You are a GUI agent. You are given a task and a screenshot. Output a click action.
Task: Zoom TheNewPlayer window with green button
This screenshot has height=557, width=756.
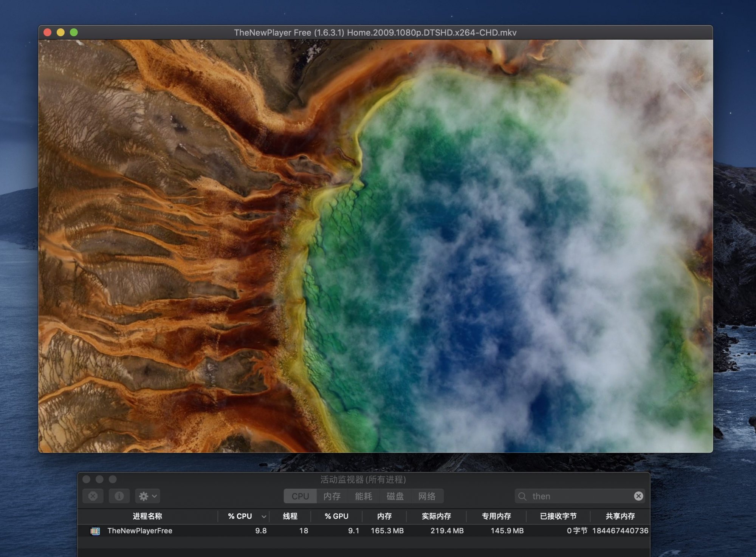coord(74,32)
